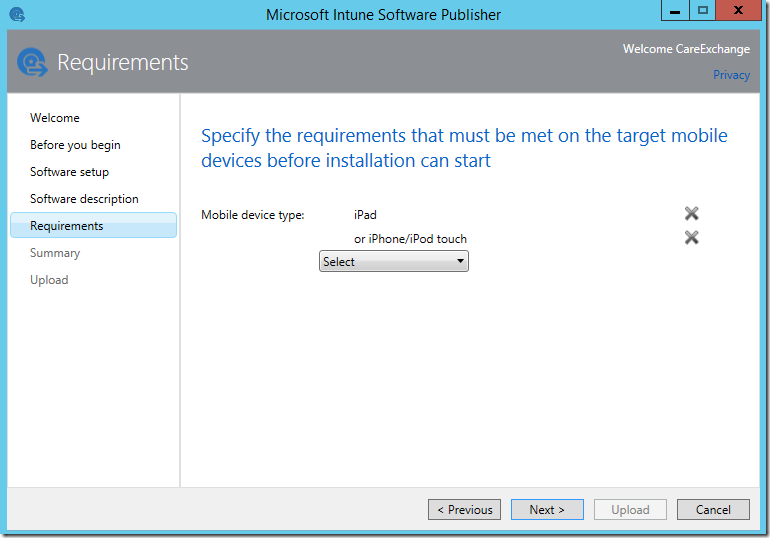Maximize the Intune Software Publisher window
This screenshot has width=770, height=538.
(703, 10)
